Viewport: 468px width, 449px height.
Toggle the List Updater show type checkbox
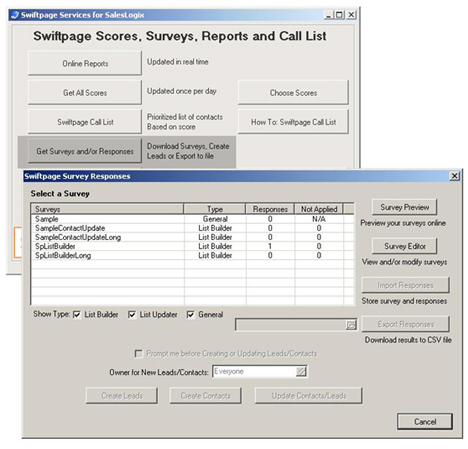(132, 315)
